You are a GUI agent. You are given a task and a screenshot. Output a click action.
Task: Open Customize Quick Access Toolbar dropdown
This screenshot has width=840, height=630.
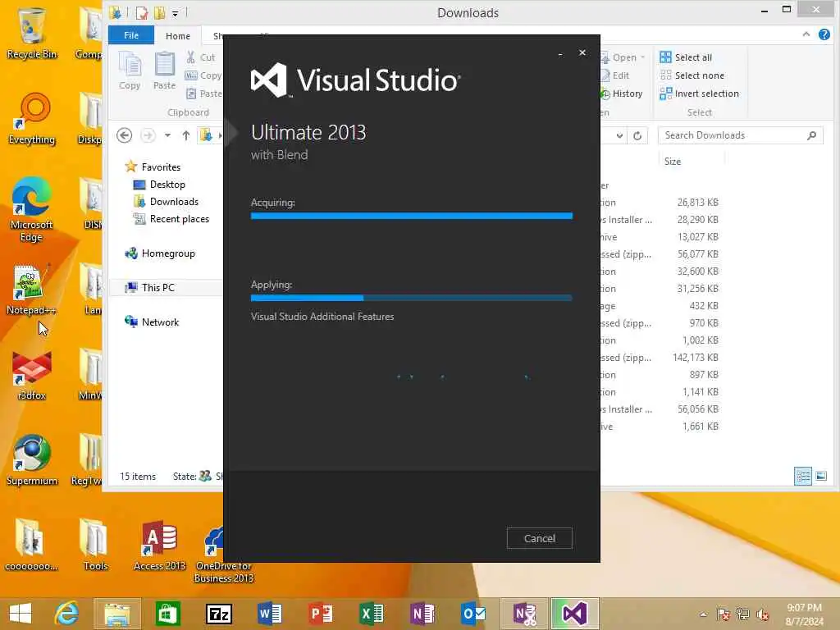click(x=175, y=13)
